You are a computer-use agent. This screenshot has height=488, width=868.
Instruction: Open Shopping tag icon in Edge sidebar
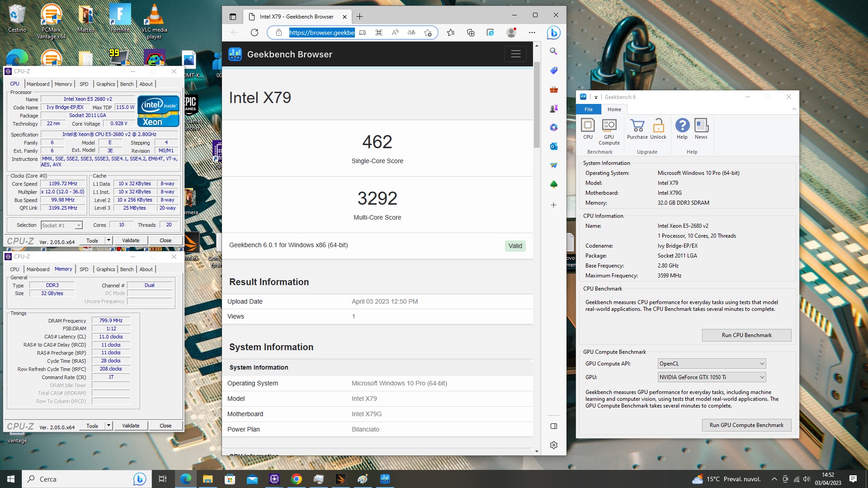click(553, 70)
